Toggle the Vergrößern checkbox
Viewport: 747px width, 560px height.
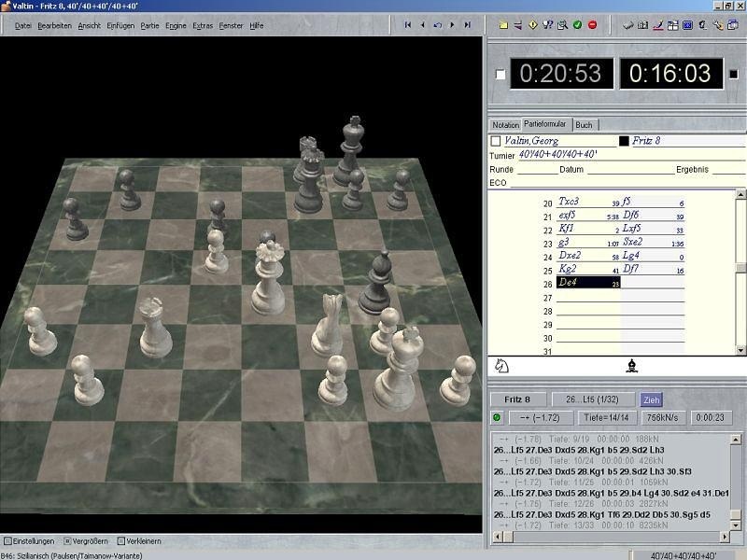(x=66, y=540)
